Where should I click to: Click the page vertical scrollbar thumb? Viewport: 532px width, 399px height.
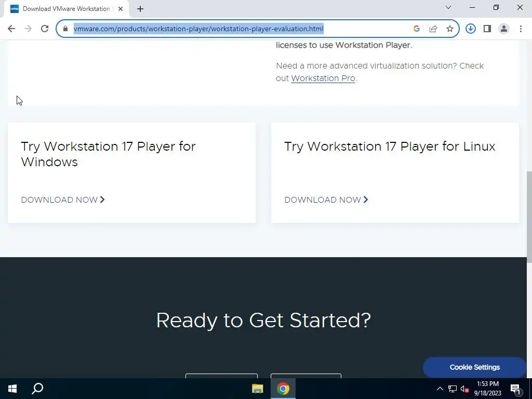(529, 217)
